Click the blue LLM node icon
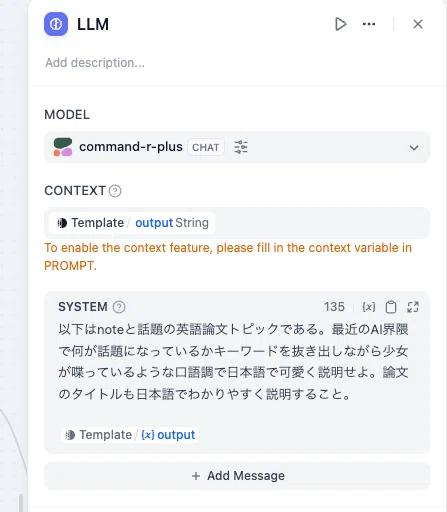The height and width of the screenshot is (512, 447). tap(56, 24)
